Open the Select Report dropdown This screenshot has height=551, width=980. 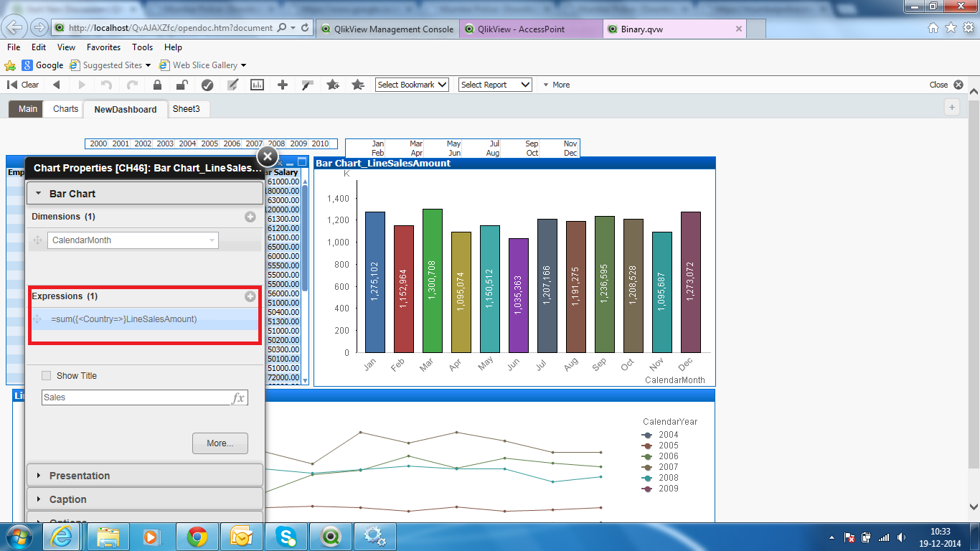[x=496, y=85]
